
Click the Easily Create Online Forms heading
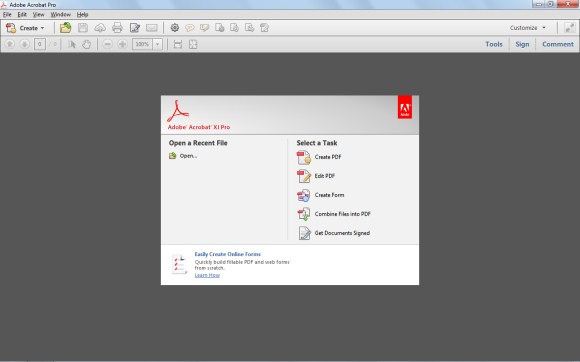pyautogui.click(x=227, y=254)
